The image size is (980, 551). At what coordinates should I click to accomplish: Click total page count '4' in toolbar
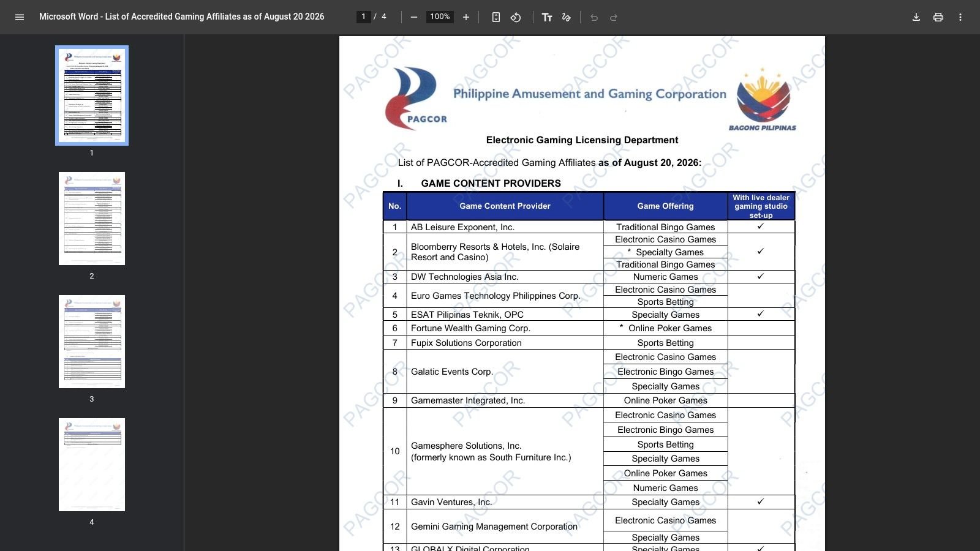point(384,17)
